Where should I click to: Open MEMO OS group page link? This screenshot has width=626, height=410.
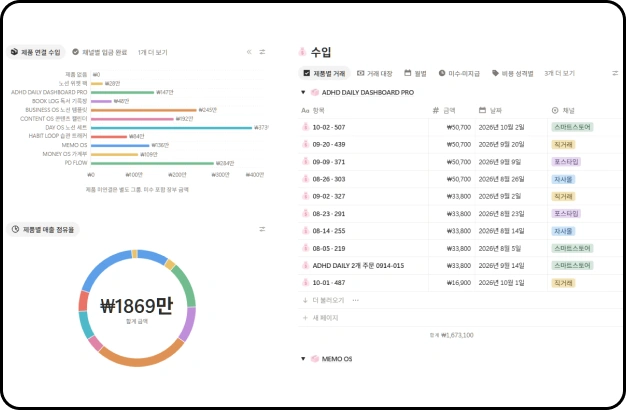[x=337, y=359]
